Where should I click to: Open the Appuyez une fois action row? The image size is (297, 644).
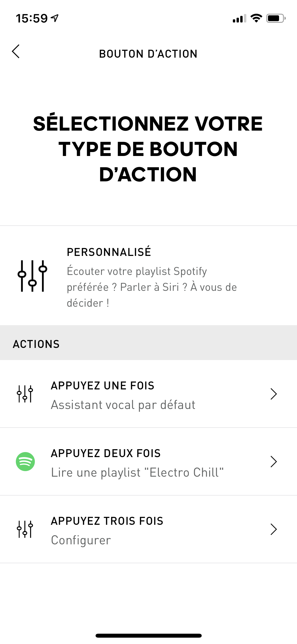[148, 394]
